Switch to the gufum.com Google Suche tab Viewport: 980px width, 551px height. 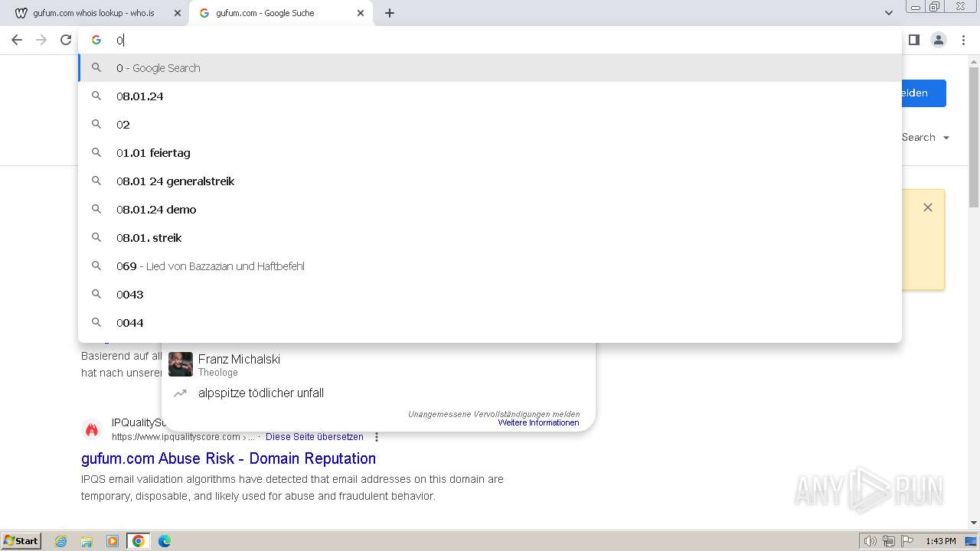[279, 13]
